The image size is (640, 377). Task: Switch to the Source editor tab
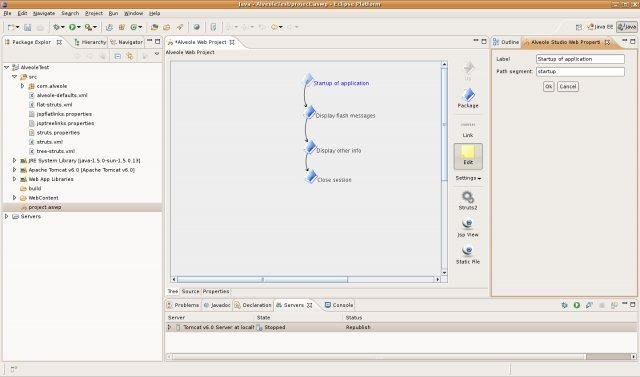tap(190, 291)
